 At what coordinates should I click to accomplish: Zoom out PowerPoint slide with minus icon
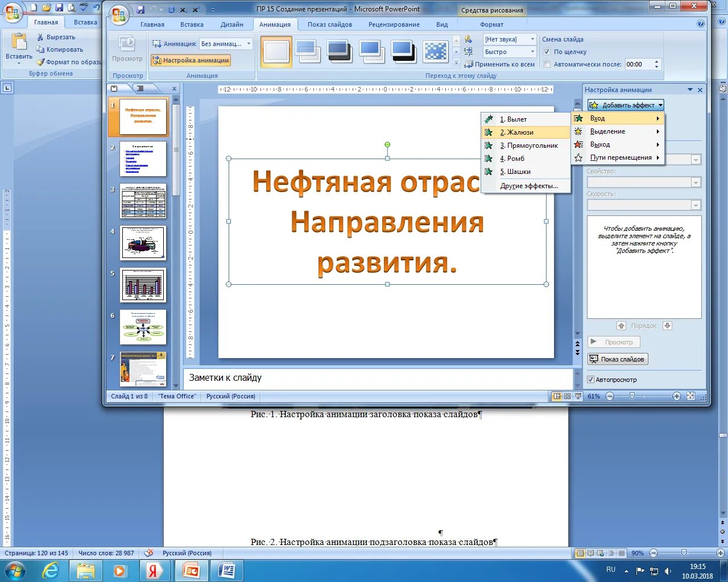click(610, 396)
